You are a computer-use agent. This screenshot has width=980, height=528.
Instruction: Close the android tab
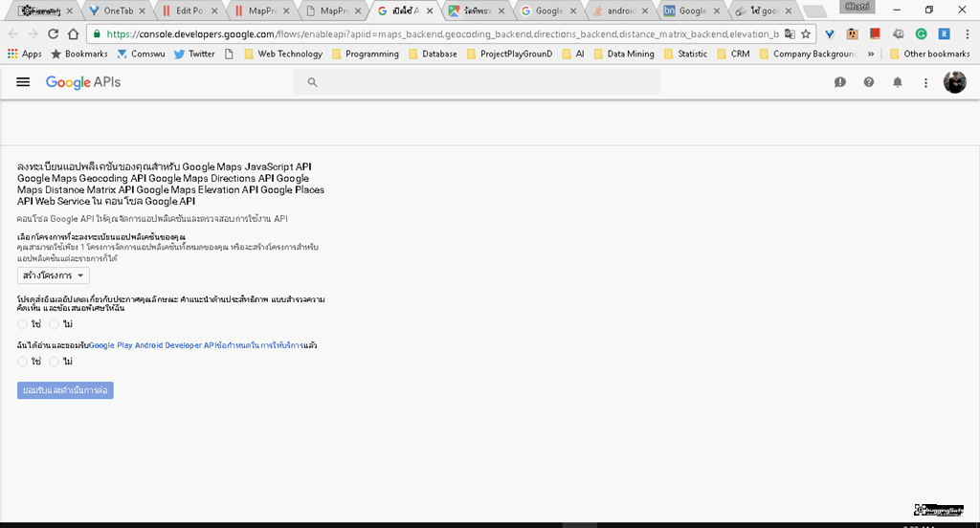[x=645, y=11]
